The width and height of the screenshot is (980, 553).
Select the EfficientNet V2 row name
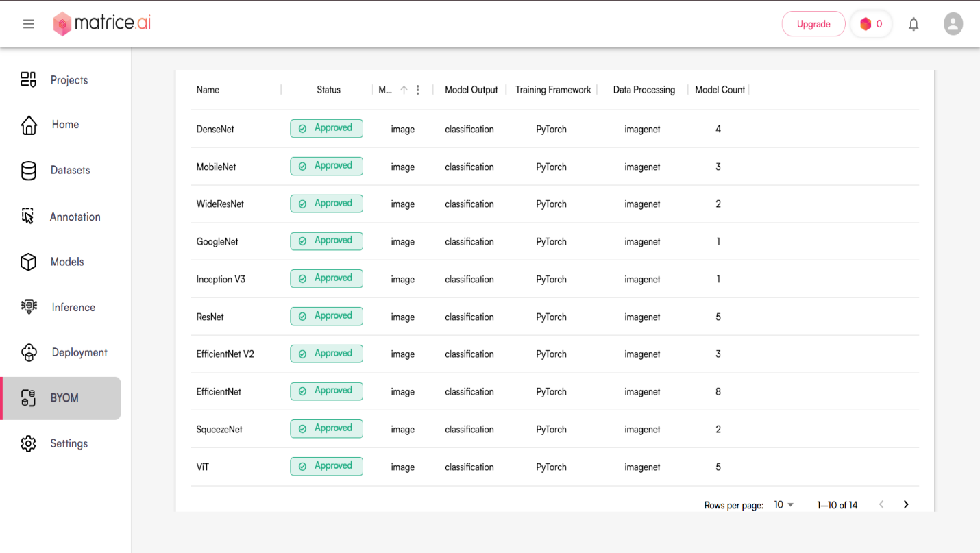pyautogui.click(x=225, y=354)
